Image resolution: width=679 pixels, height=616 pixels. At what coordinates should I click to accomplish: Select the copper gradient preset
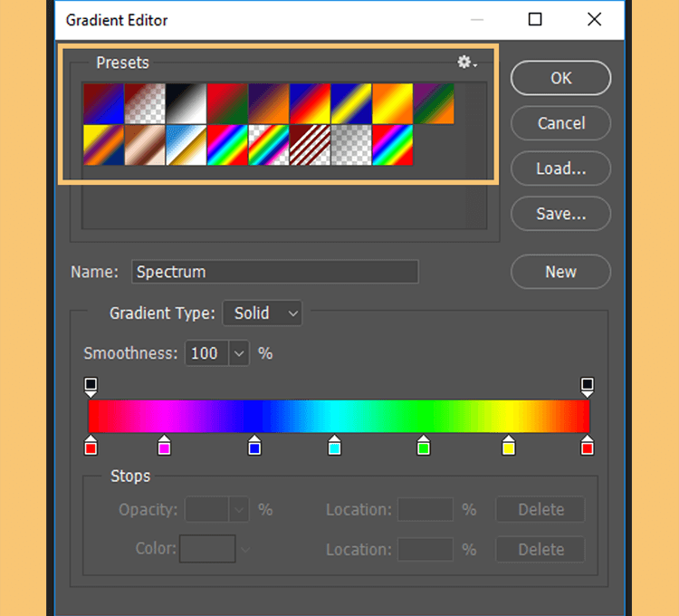145,145
